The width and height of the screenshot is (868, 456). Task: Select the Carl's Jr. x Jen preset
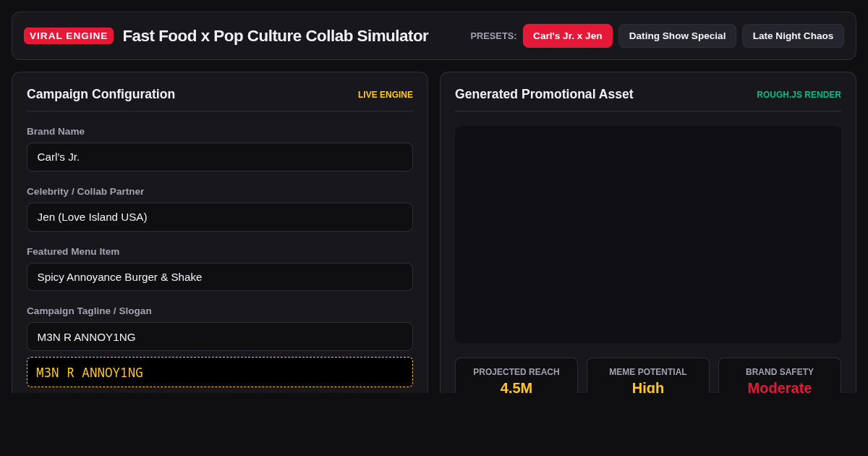click(568, 35)
